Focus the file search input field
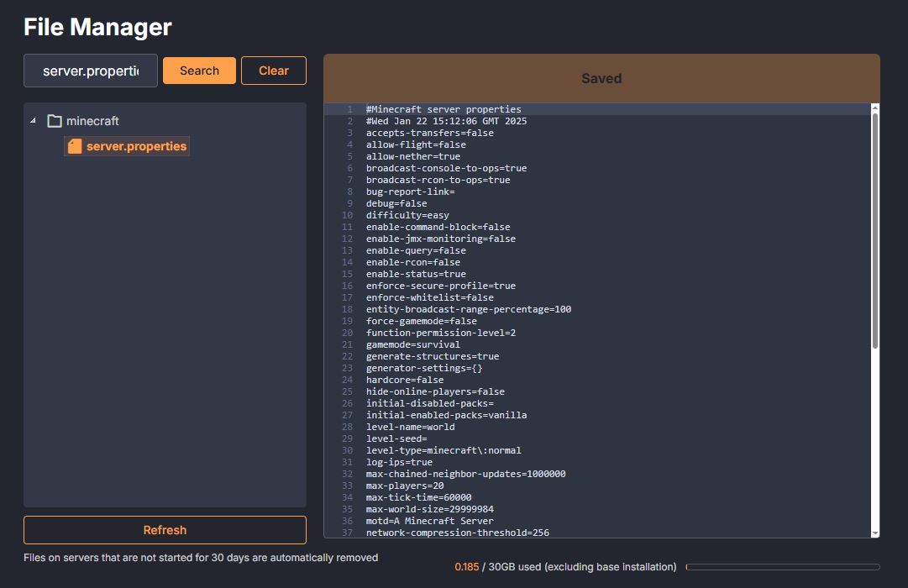Image resolution: width=908 pixels, height=588 pixels. (x=91, y=71)
